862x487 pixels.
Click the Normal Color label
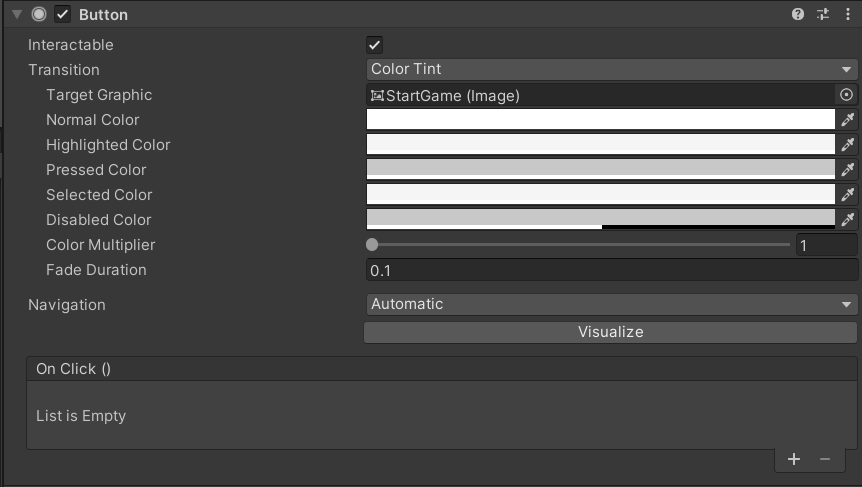(92, 120)
